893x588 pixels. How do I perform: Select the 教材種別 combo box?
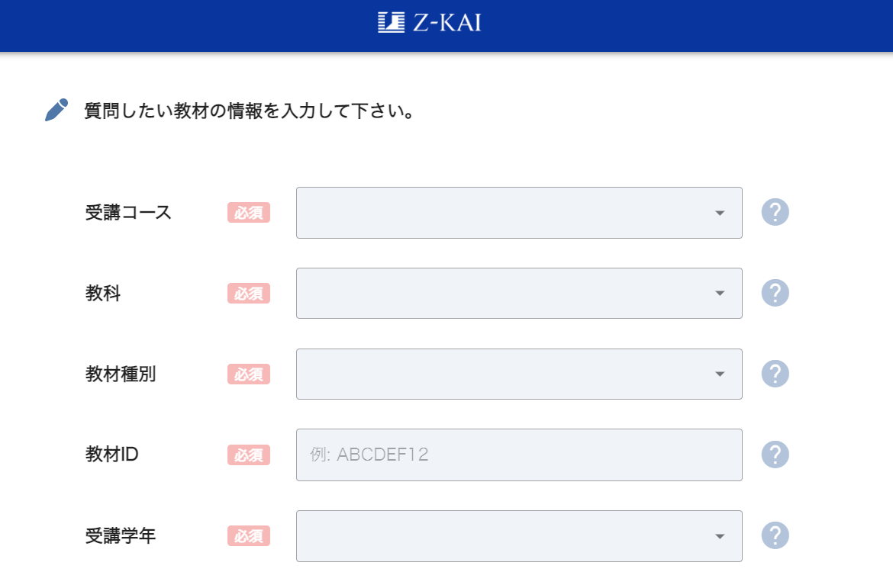pos(519,374)
